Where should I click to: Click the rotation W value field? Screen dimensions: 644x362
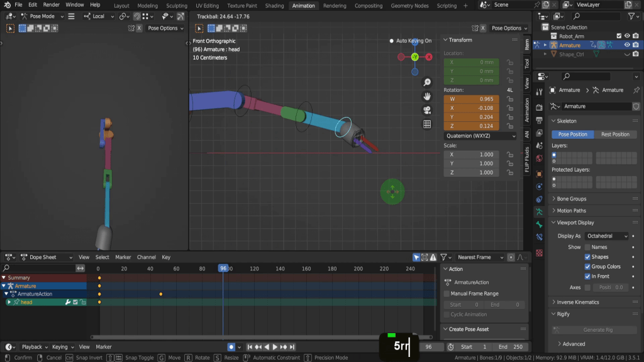(471, 99)
